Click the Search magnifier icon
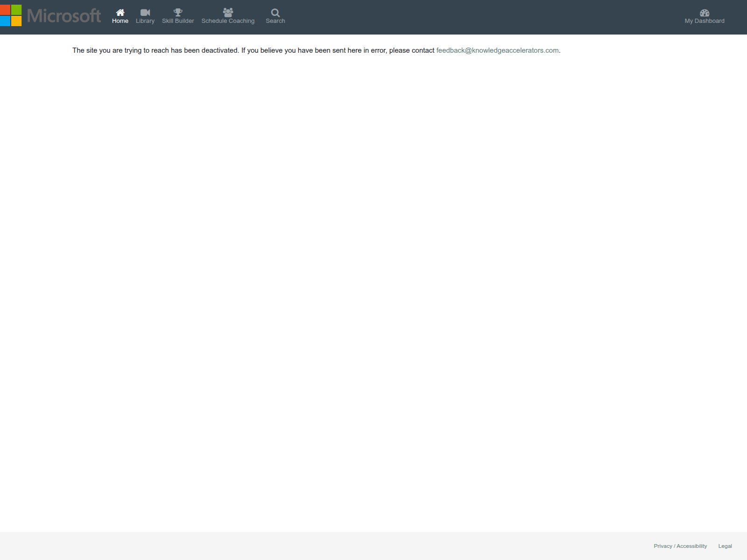The image size is (747, 560). point(275,13)
